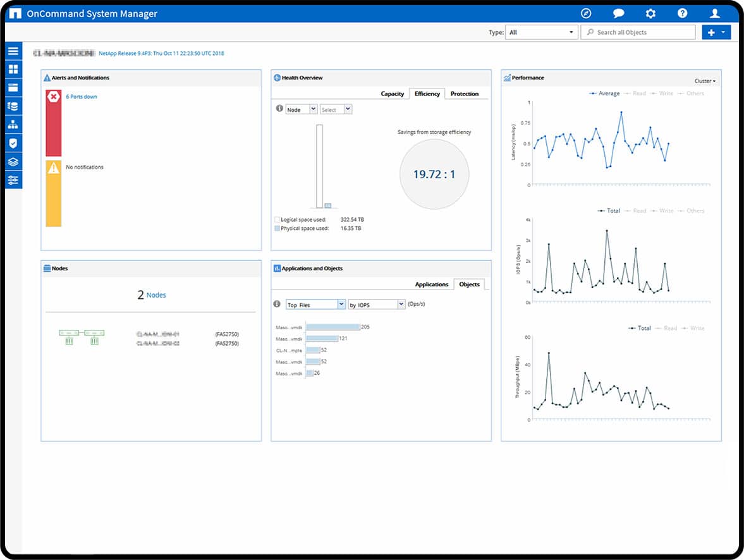
Task: Click the Health Overview panel icon
Action: tap(277, 78)
